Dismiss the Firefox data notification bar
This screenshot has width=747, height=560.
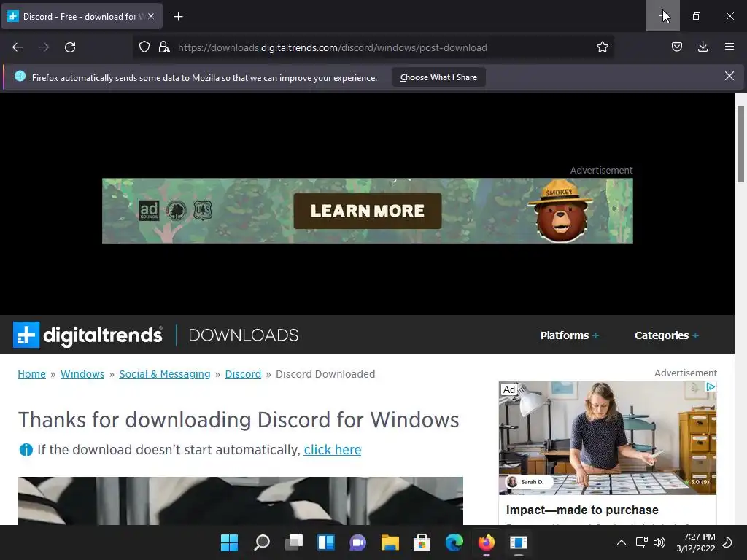click(x=729, y=76)
